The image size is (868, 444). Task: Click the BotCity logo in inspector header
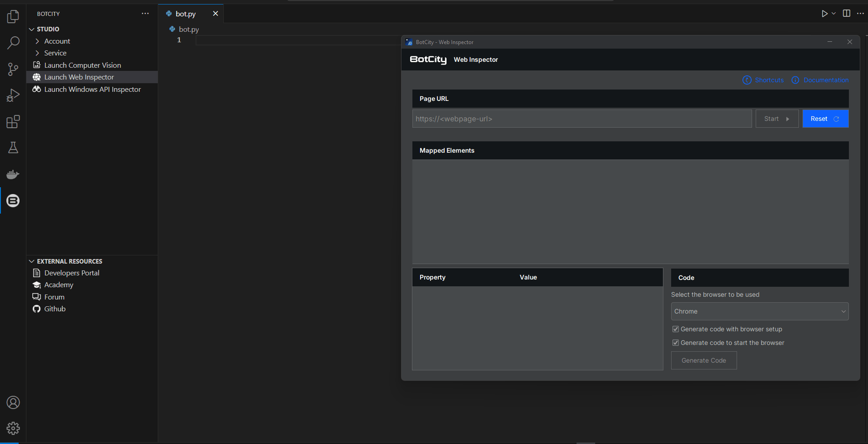pyautogui.click(x=428, y=60)
